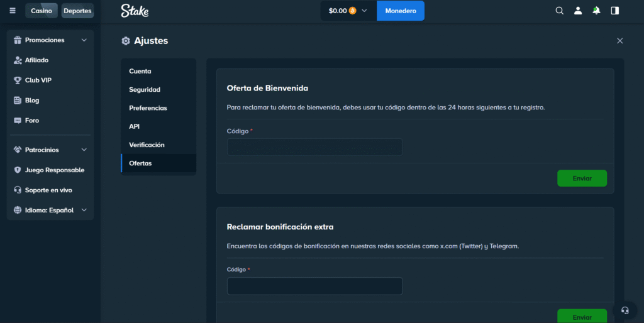Click the live support headset bubble
Screen dimensions: 644x323
pyautogui.click(x=625, y=310)
